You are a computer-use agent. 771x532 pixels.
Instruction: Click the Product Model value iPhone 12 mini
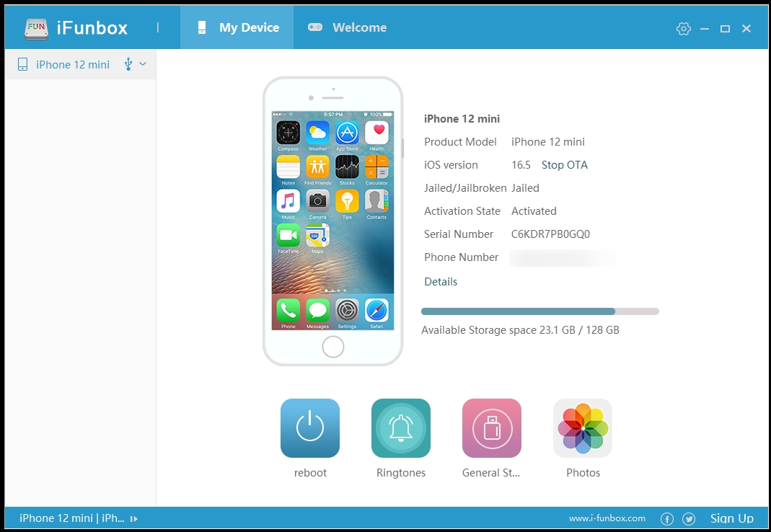click(x=547, y=141)
